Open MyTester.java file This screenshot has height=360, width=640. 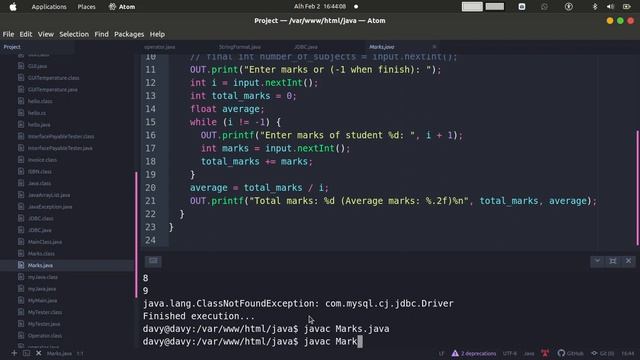[44, 324]
